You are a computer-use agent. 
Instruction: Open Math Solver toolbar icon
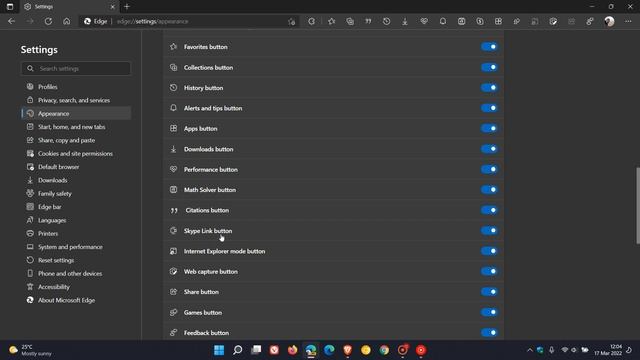pyautogui.click(x=461, y=21)
